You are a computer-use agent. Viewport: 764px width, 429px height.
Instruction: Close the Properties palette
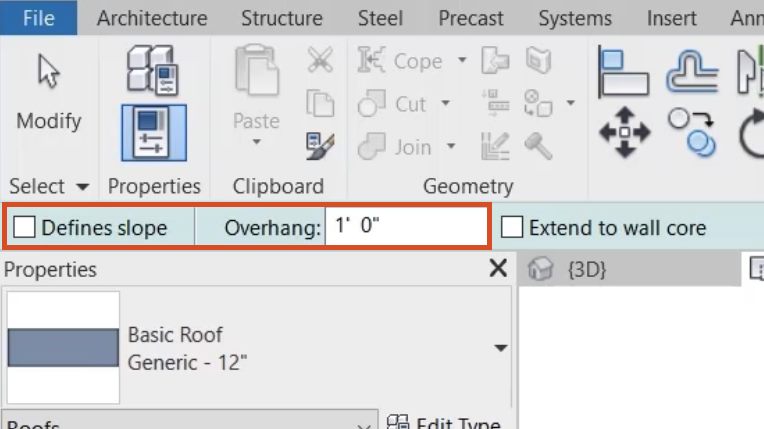498,268
